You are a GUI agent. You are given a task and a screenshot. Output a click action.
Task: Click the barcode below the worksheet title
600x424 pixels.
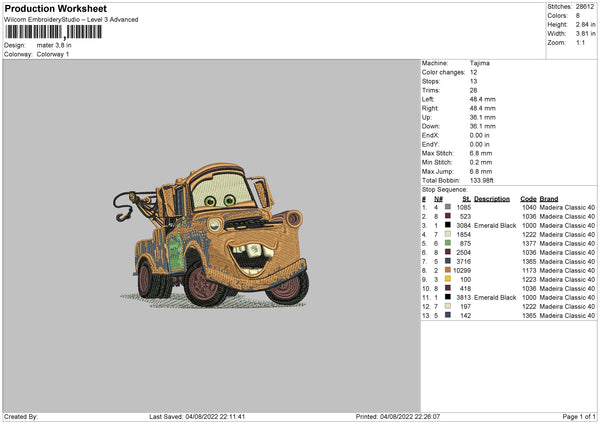coord(54,32)
